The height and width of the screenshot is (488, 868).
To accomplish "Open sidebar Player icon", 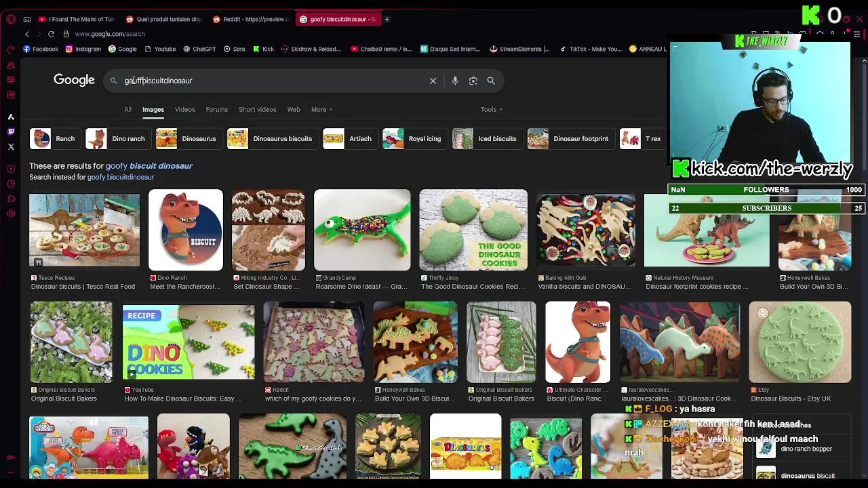I will point(11,169).
